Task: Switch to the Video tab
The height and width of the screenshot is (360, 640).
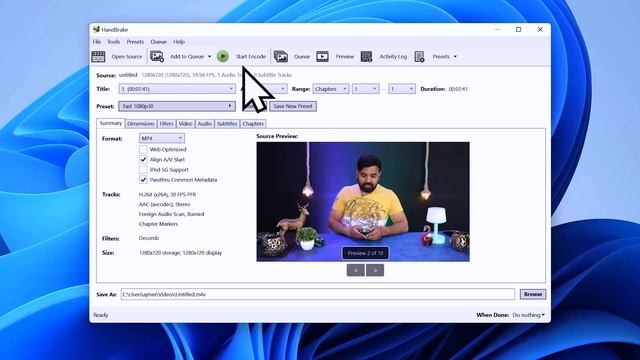Action: pyautogui.click(x=185, y=124)
